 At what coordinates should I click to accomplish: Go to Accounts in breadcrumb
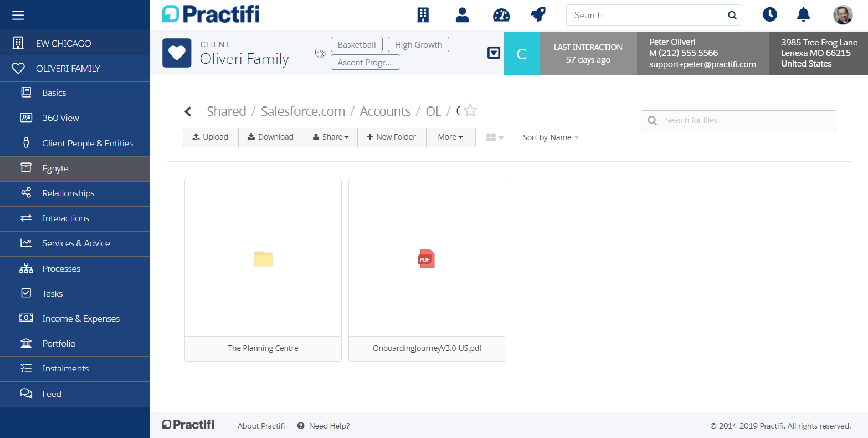click(386, 111)
